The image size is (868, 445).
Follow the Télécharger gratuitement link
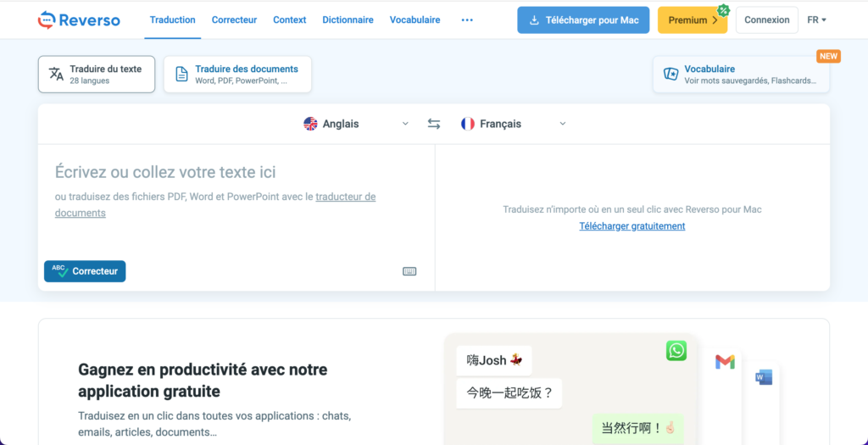pyautogui.click(x=632, y=225)
